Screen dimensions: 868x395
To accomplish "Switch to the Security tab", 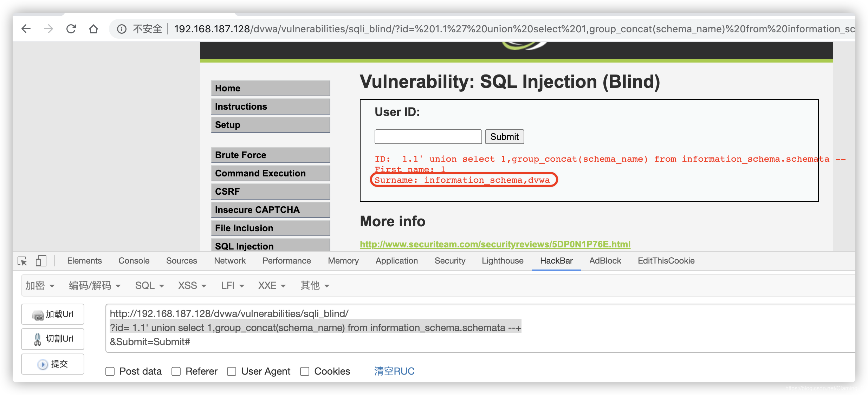I will tap(450, 261).
